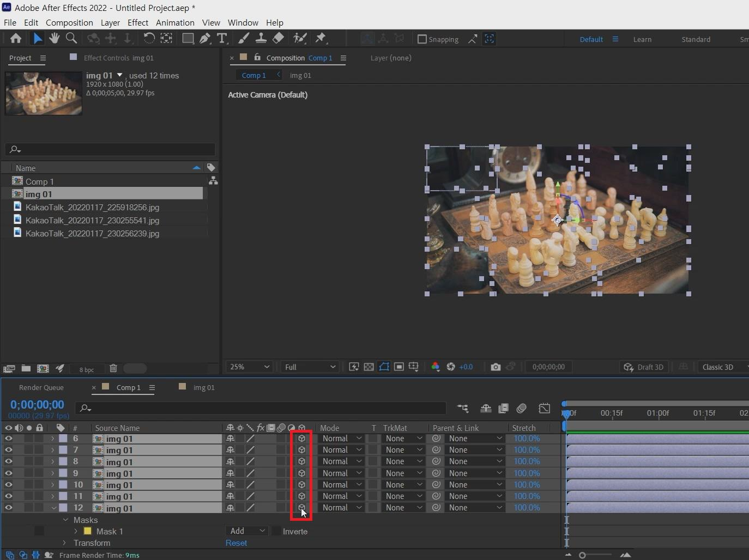Image resolution: width=749 pixels, height=560 pixels.
Task: Toggle the Draft 3D button
Action: 644,367
